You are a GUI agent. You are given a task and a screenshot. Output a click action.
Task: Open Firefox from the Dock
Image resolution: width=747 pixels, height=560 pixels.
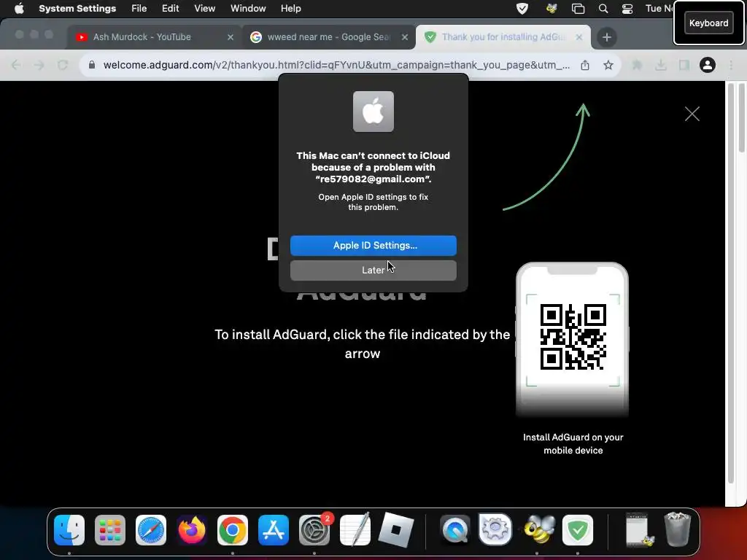tap(192, 530)
